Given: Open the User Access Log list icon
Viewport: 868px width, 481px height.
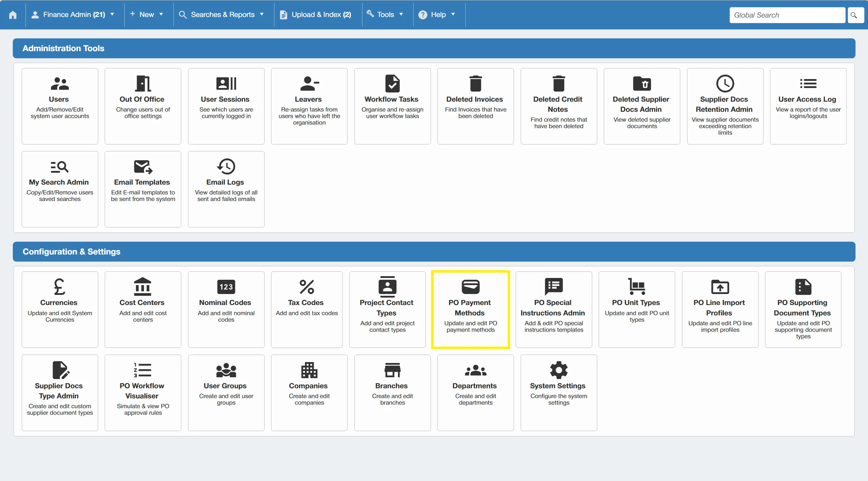Looking at the screenshot, I should [x=808, y=84].
